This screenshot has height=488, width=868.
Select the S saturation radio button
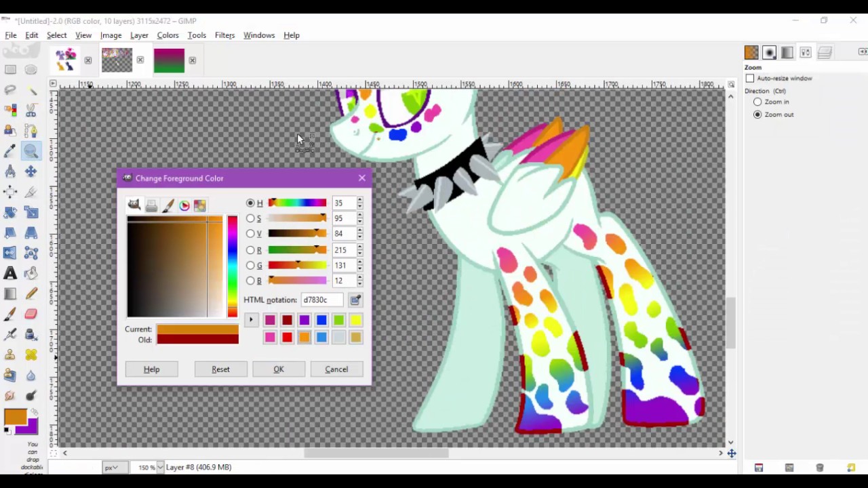[250, 218]
